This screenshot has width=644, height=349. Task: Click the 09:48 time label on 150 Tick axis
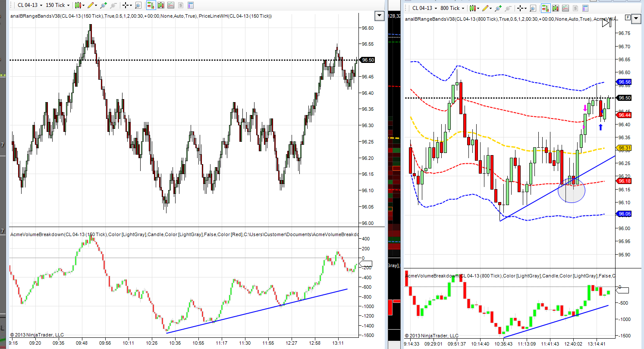click(x=82, y=343)
